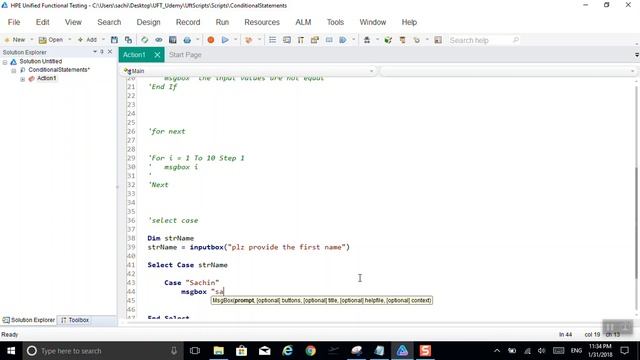Click the Open button
The image size is (640, 360).
point(51,40)
